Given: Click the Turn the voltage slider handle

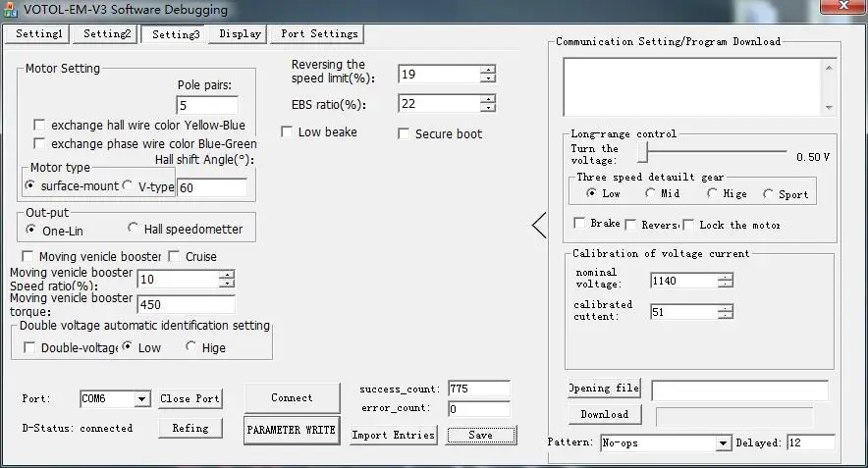Looking at the screenshot, I should 643,153.
